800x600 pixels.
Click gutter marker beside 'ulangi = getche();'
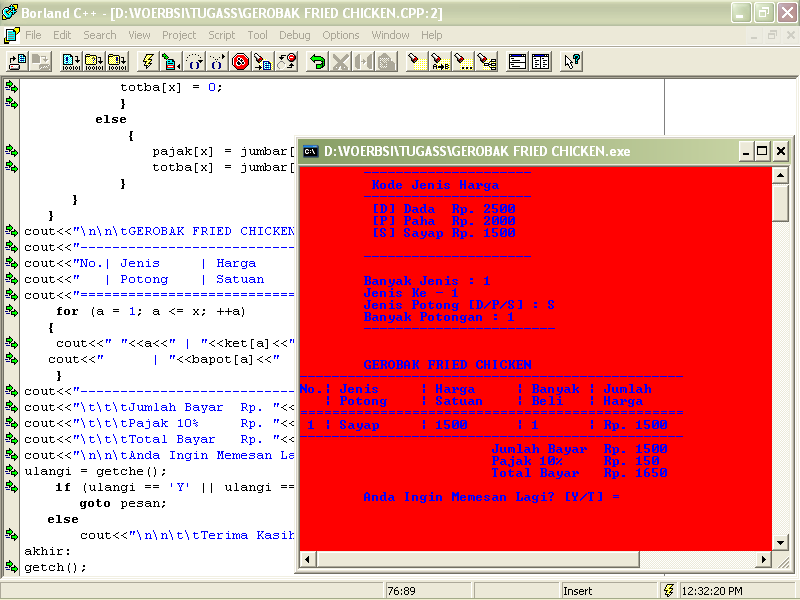coord(11,471)
